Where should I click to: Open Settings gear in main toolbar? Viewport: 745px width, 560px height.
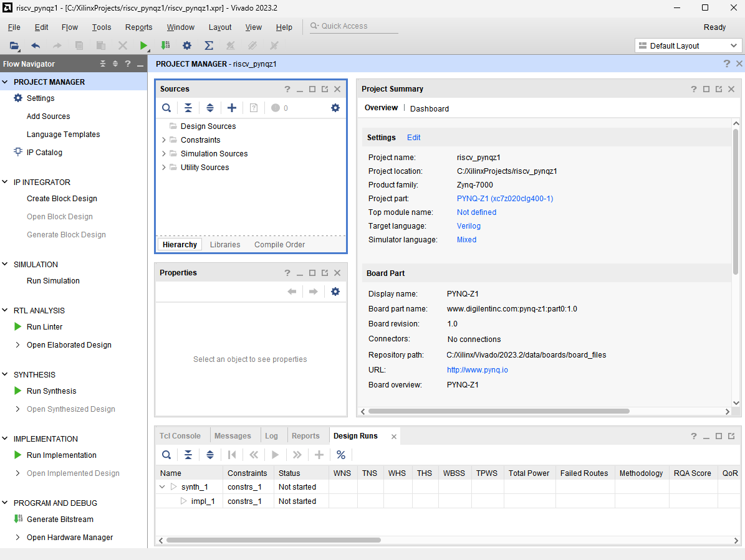[186, 45]
